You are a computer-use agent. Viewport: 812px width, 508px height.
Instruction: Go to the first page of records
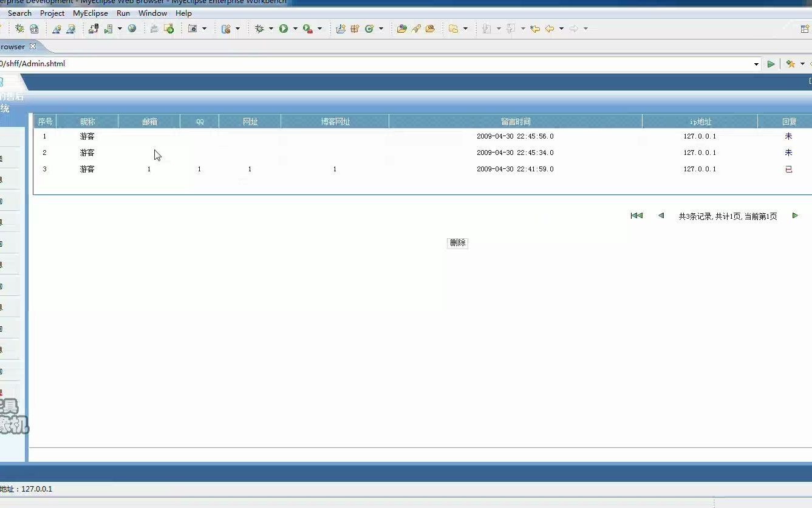[x=636, y=216]
